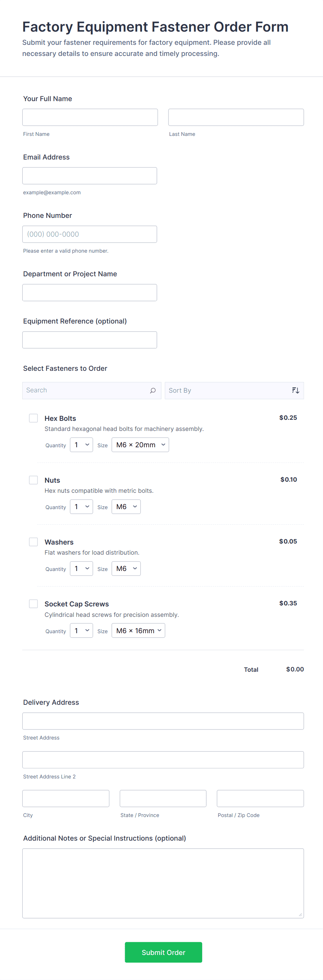The width and height of the screenshot is (323, 980).
Task: Focus the Email Address input
Action: [90, 176]
